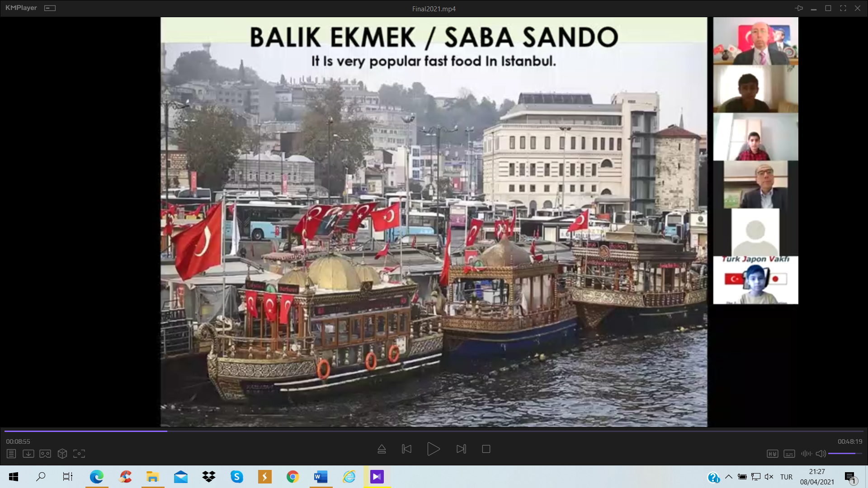868x488 pixels.
Task: Play the video
Action: pyautogui.click(x=433, y=449)
